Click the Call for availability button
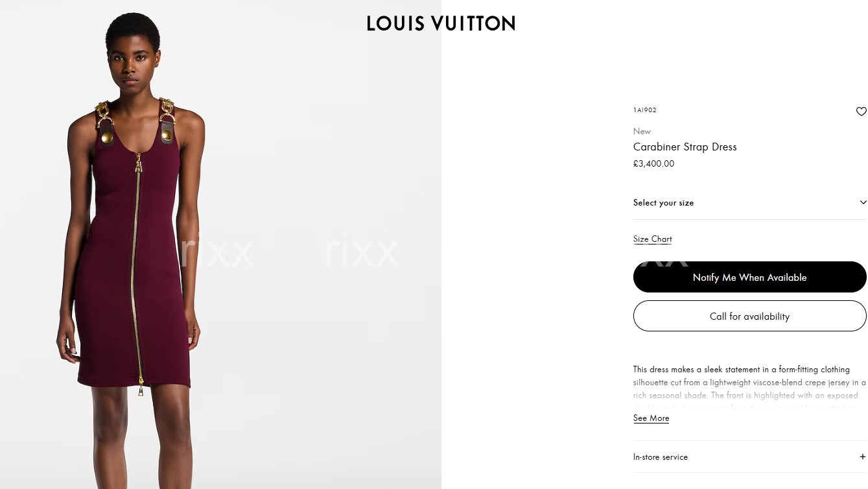Viewport: 868px width, 489px height. (x=749, y=316)
